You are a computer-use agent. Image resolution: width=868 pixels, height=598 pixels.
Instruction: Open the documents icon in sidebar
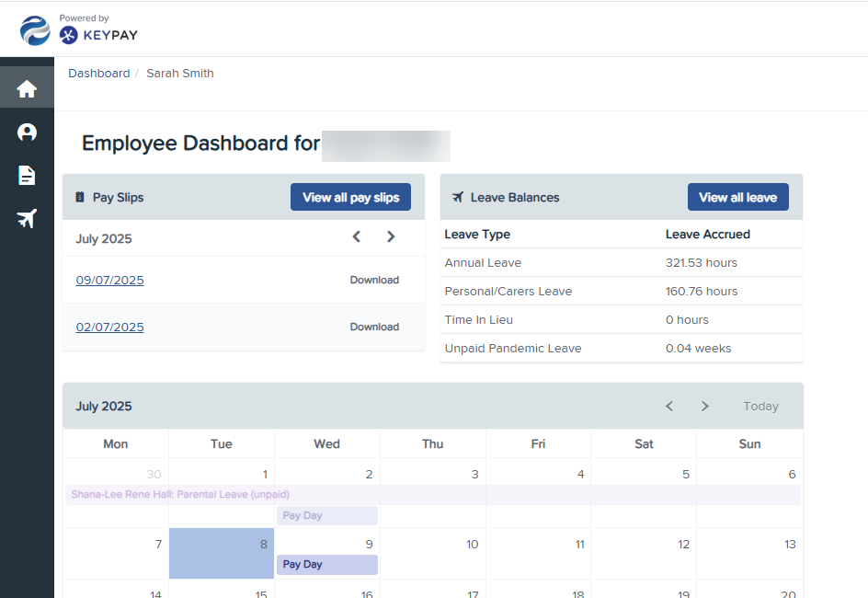tap(27, 176)
